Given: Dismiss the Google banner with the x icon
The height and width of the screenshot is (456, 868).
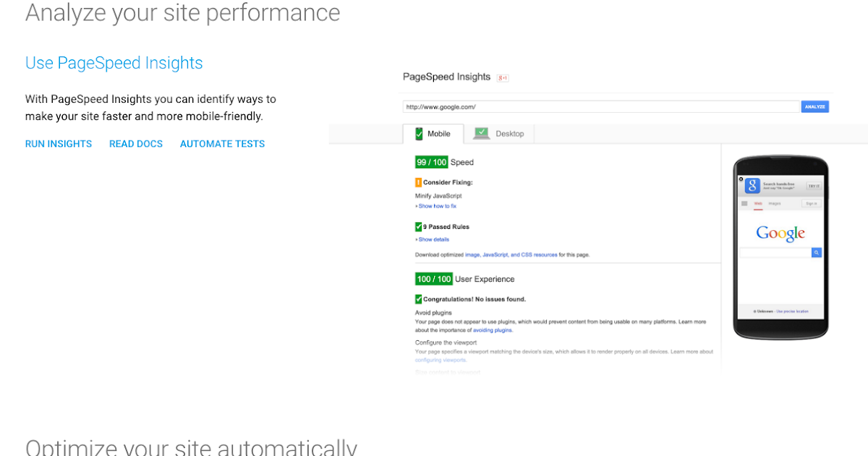Looking at the screenshot, I should (x=741, y=180).
